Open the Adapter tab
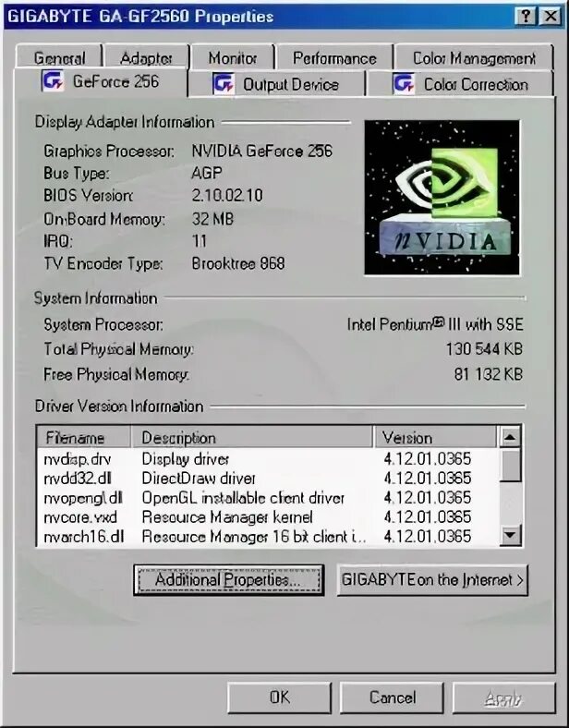 [146, 58]
